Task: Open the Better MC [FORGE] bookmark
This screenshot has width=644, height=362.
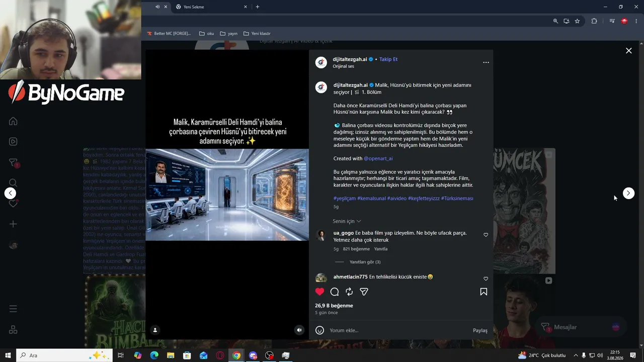Action: 169,34
